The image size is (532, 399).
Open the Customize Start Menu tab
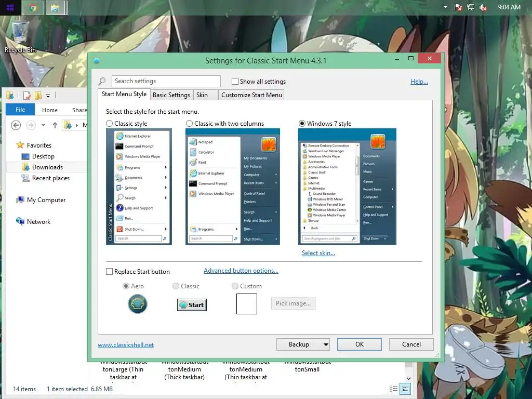[x=251, y=95]
